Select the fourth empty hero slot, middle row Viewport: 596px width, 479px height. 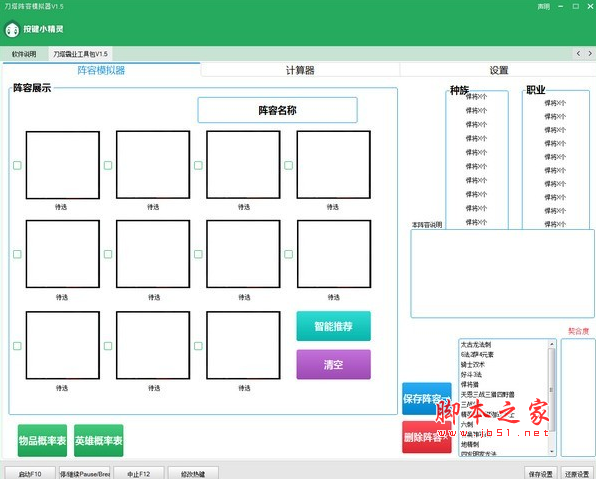(x=334, y=254)
